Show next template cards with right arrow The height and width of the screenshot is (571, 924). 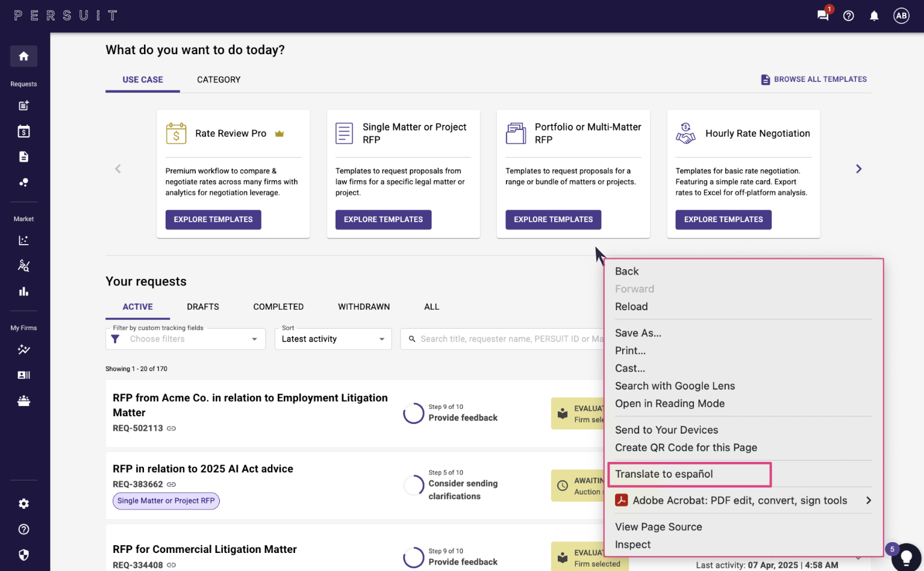point(859,169)
